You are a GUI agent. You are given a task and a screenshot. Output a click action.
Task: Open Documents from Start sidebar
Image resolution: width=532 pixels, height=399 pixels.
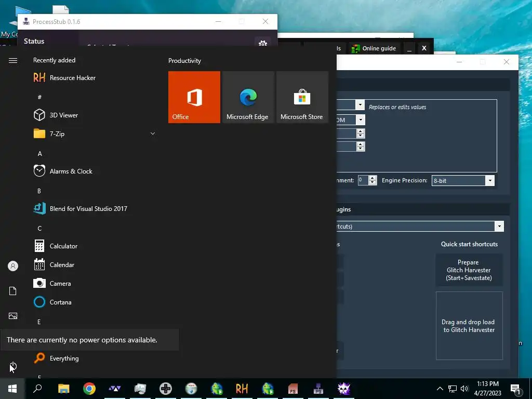pyautogui.click(x=13, y=291)
